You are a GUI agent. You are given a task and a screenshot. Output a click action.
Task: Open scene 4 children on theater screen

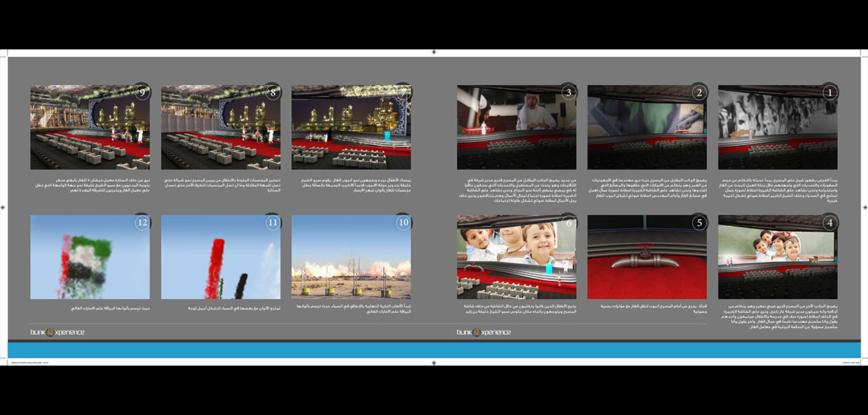(777, 257)
